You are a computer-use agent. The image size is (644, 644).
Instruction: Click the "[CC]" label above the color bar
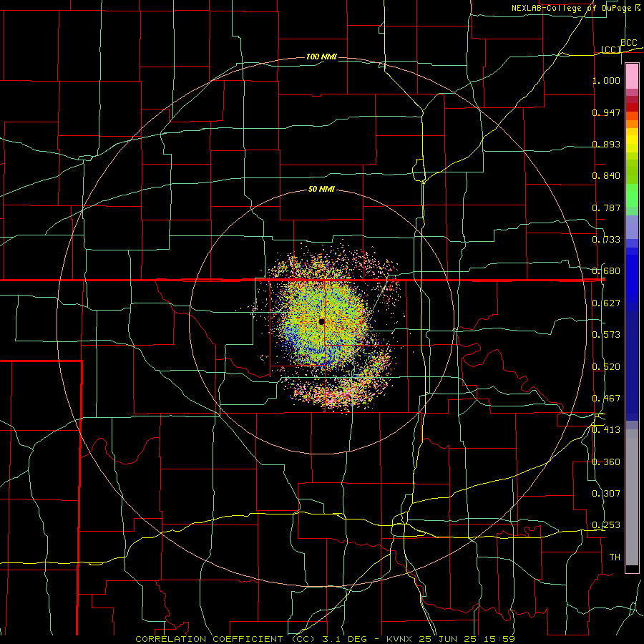(611, 49)
